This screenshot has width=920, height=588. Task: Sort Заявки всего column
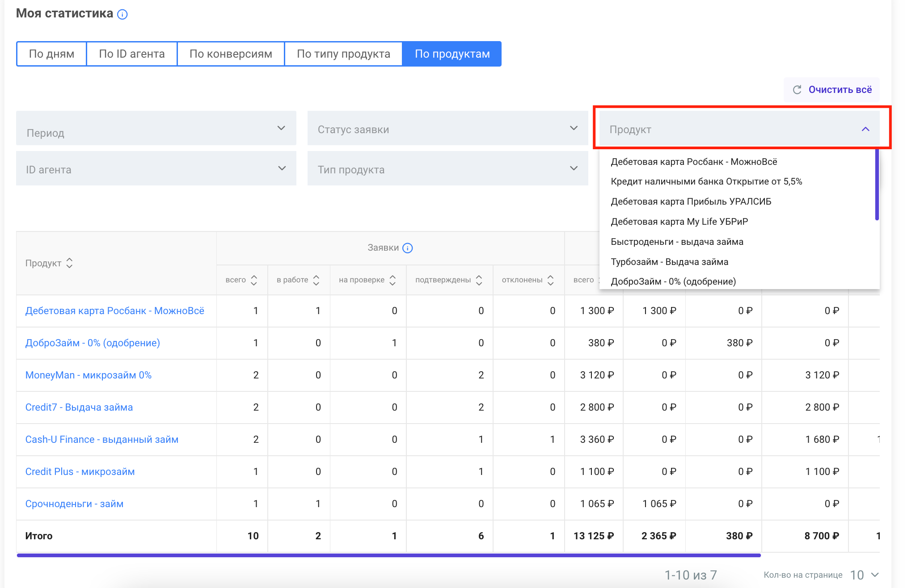(x=254, y=280)
